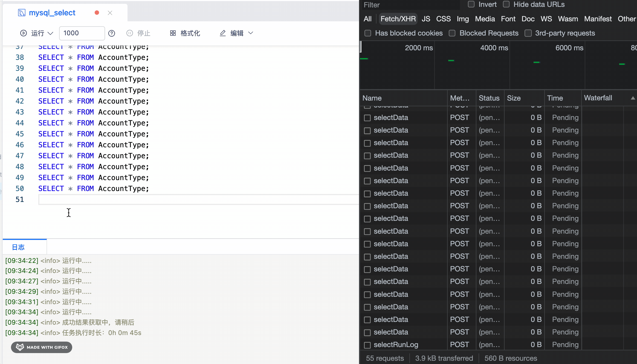Viewport: 637px width, 364px height.
Task: Click the stop pause icon
Action: (129, 33)
